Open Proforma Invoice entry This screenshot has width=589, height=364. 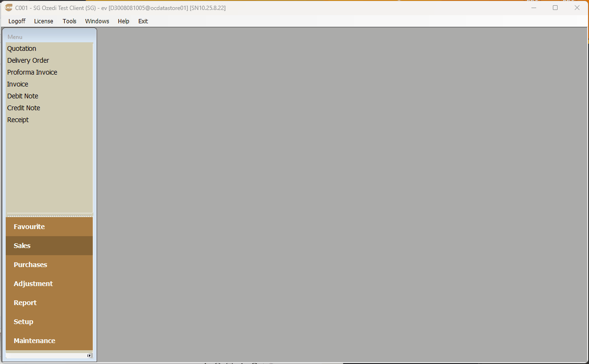[x=32, y=72]
